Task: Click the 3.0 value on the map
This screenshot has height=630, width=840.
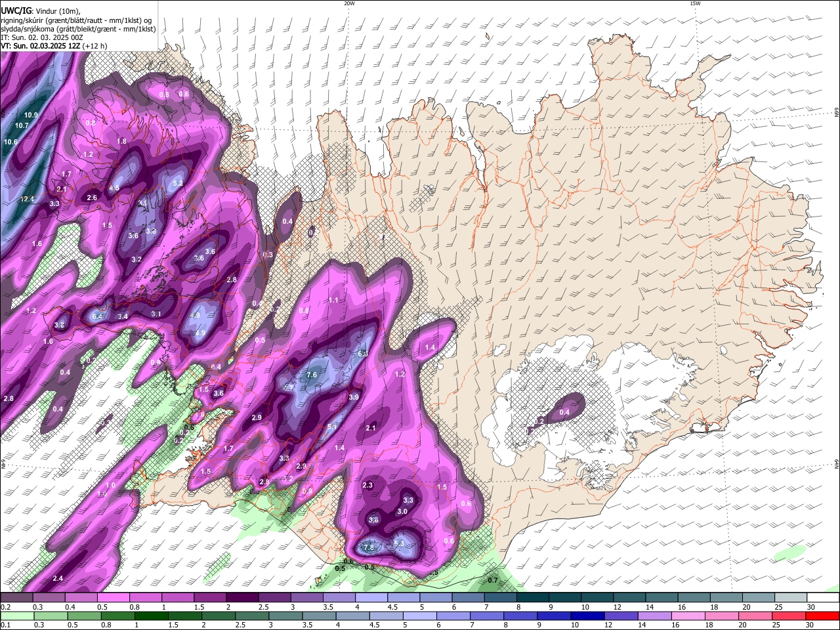Action: [402, 511]
